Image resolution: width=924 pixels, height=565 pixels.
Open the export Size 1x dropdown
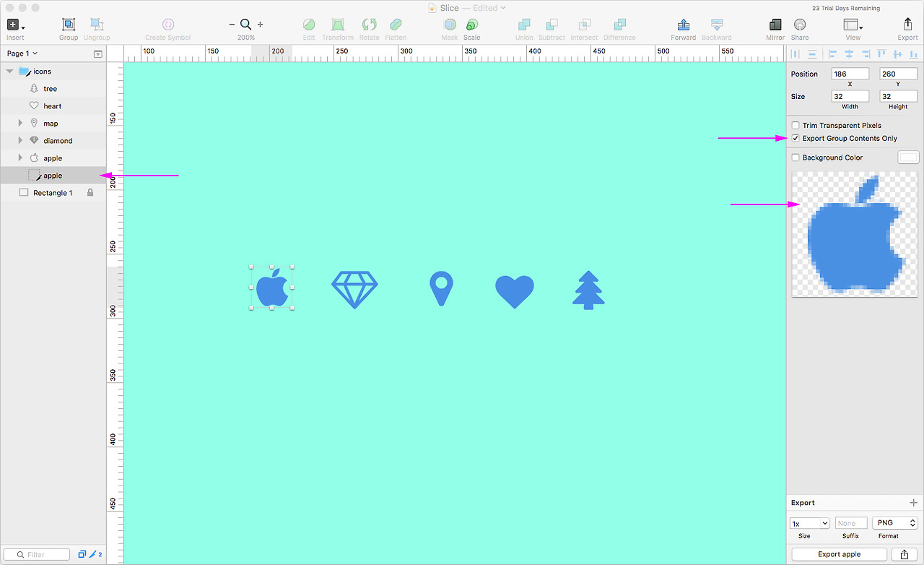coord(810,523)
